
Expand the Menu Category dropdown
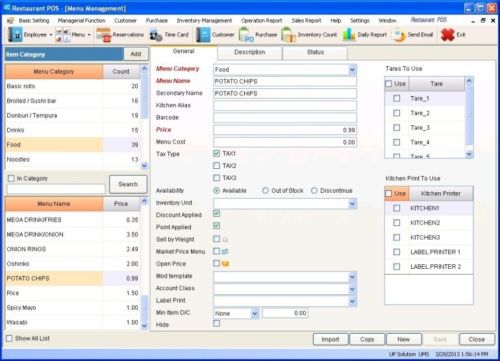[x=353, y=70]
